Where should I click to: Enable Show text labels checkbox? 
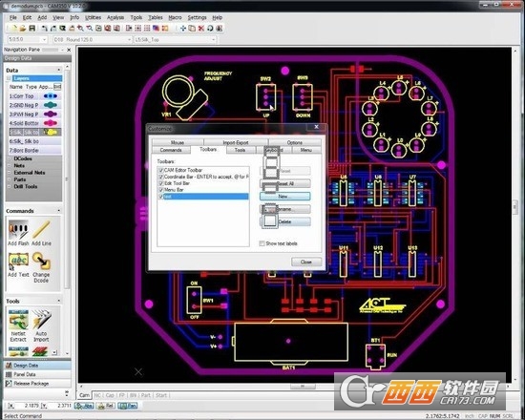(262, 243)
